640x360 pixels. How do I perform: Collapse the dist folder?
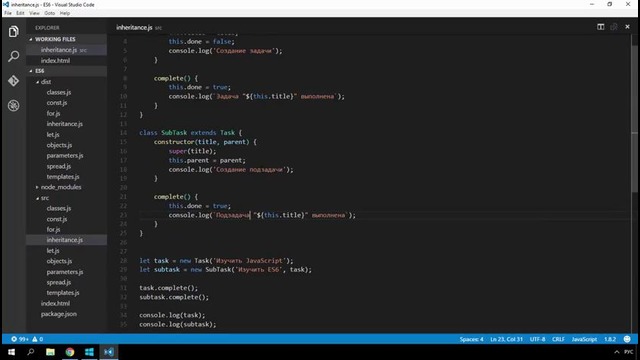coord(67,82)
